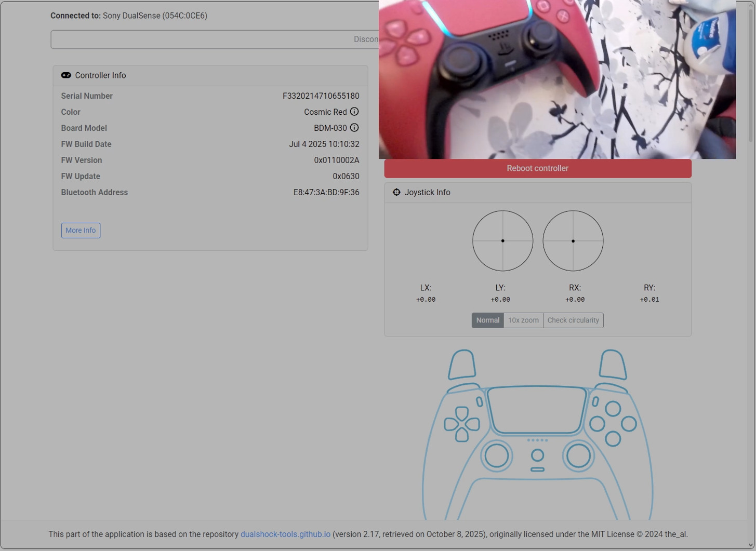The height and width of the screenshot is (551, 756).
Task: Click the top face button on the controller diagram
Action: [x=613, y=409]
